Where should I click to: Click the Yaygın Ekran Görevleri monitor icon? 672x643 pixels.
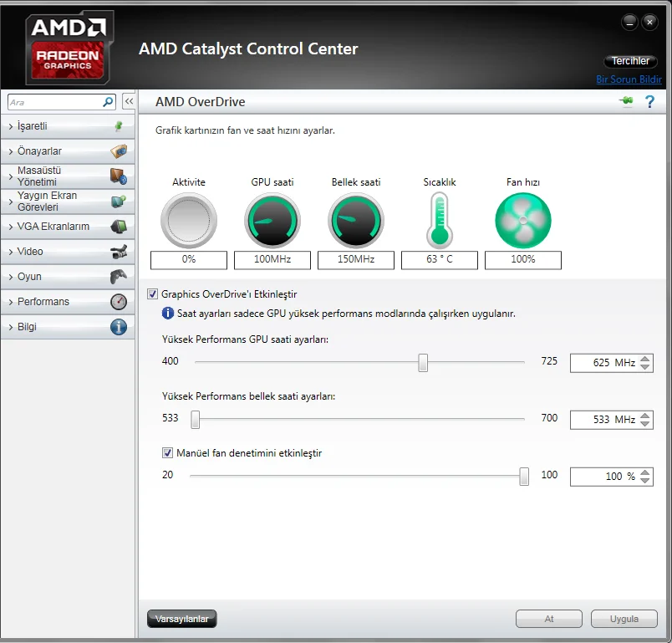pos(119,201)
